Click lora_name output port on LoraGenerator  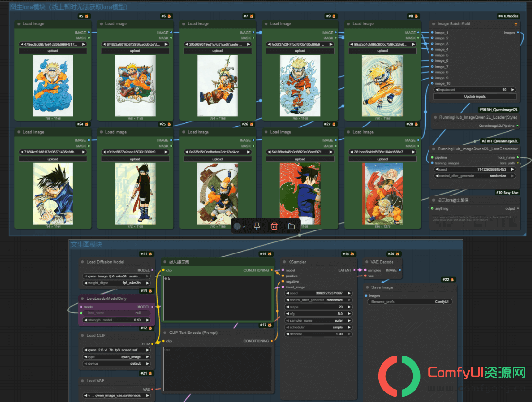click(518, 157)
